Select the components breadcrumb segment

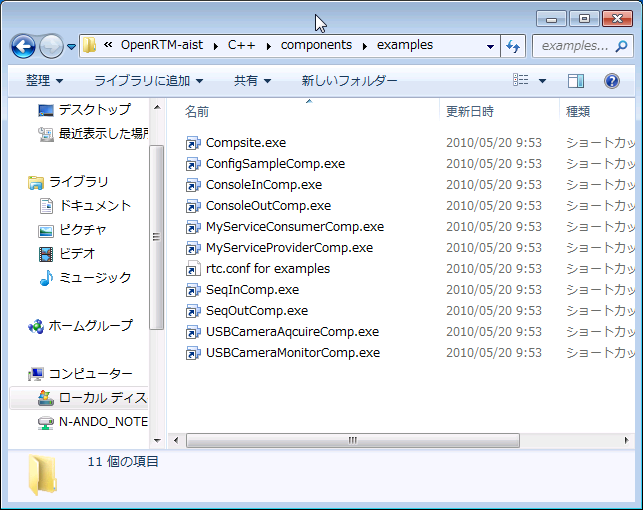tap(316, 45)
